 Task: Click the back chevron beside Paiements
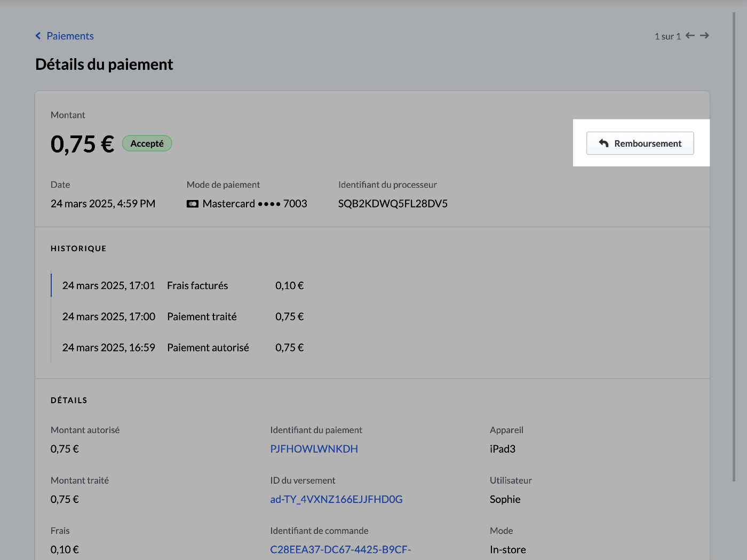point(38,36)
